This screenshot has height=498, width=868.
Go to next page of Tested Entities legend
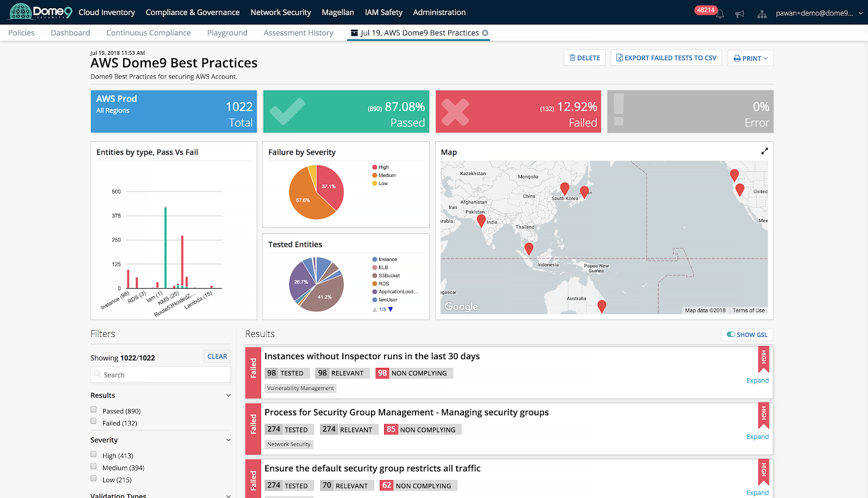pyautogui.click(x=391, y=309)
